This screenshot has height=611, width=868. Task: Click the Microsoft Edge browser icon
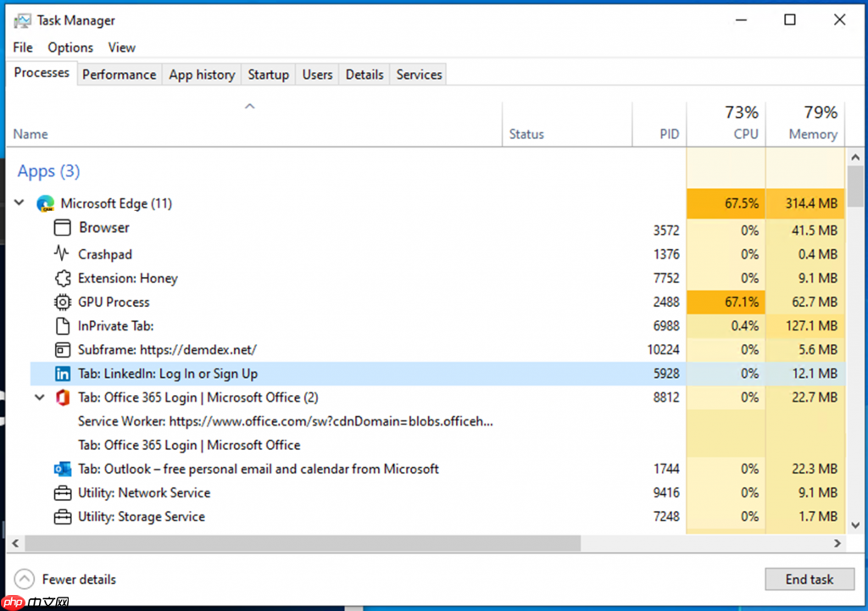coord(45,203)
